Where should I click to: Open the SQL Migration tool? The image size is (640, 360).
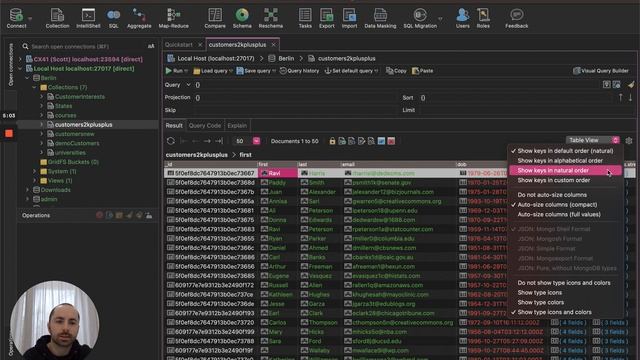pyautogui.click(x=420, y=18)
